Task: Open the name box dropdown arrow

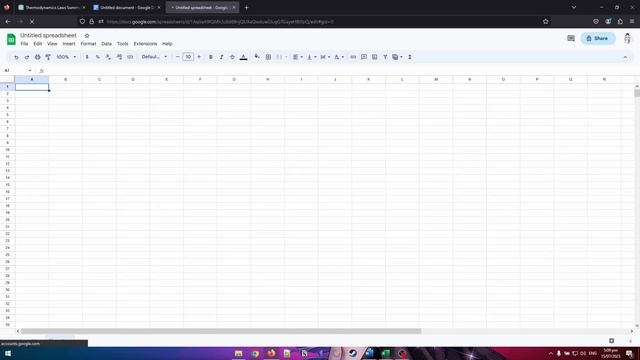Action: pos(30,71)
